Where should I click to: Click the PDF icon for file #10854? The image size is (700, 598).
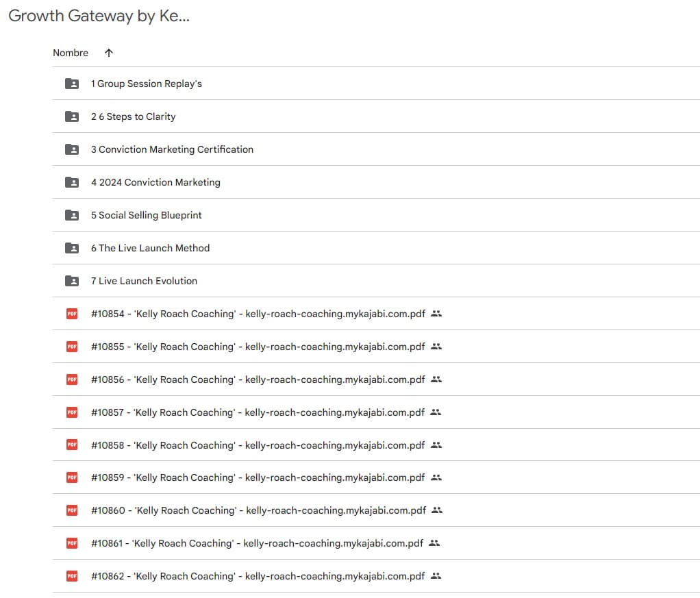pyautogui.click(x=72, y=314)
